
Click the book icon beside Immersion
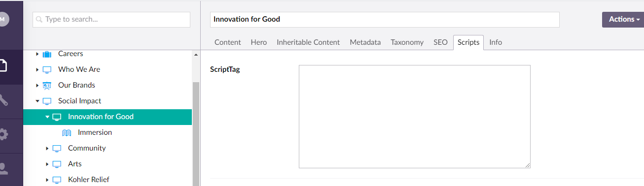click(67, 132)
